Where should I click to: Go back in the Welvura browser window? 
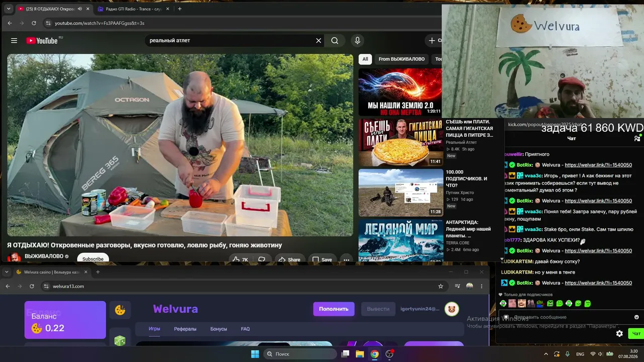(8, 286)
